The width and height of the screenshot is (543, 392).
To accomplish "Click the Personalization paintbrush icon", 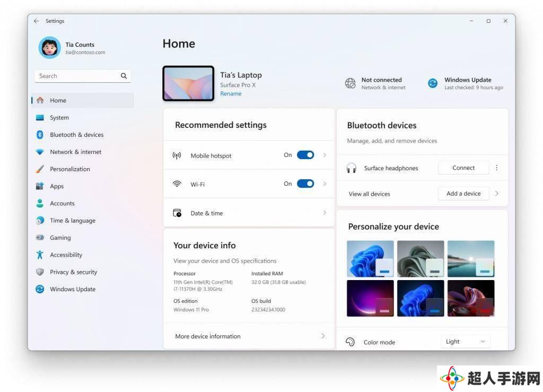I will (40, 169).
